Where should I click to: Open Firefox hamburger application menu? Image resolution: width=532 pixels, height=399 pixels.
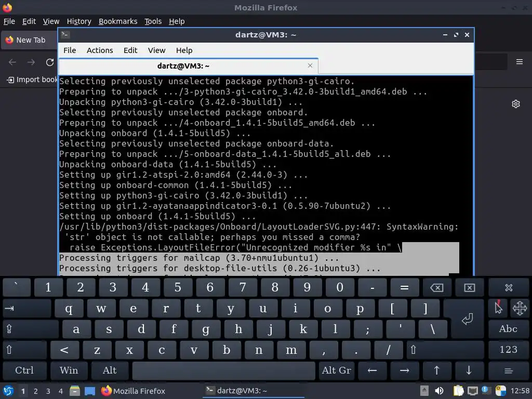coord(519,62)
